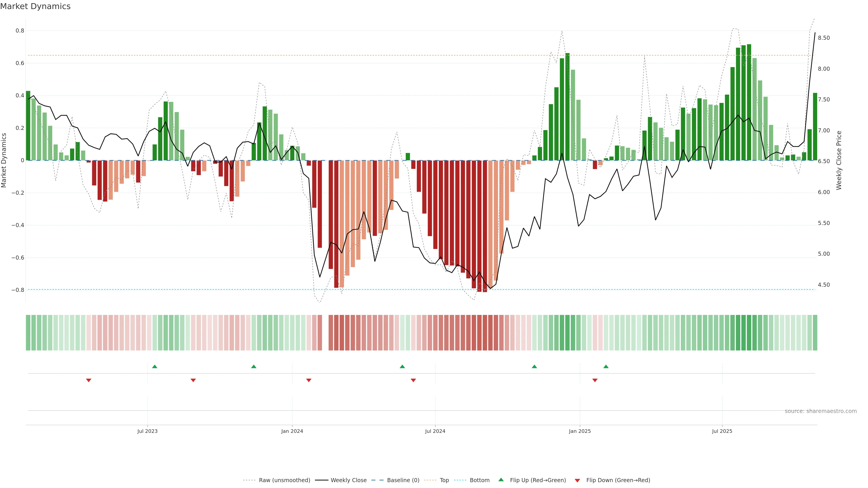Click the first green flip-up marker after Jul 2023

[x=155, y=366]
